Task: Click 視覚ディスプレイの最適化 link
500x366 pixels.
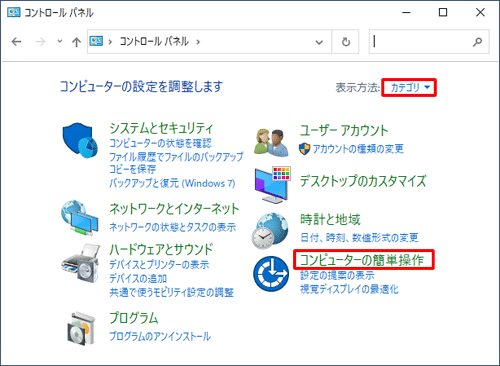Action: click(349, 289)
